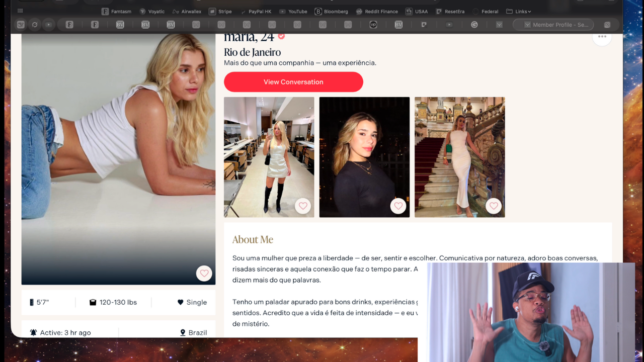The width and height of the screenshot is (644, 362).
Task: Expand the Links bookmarks folder
Action: (519, 12)
